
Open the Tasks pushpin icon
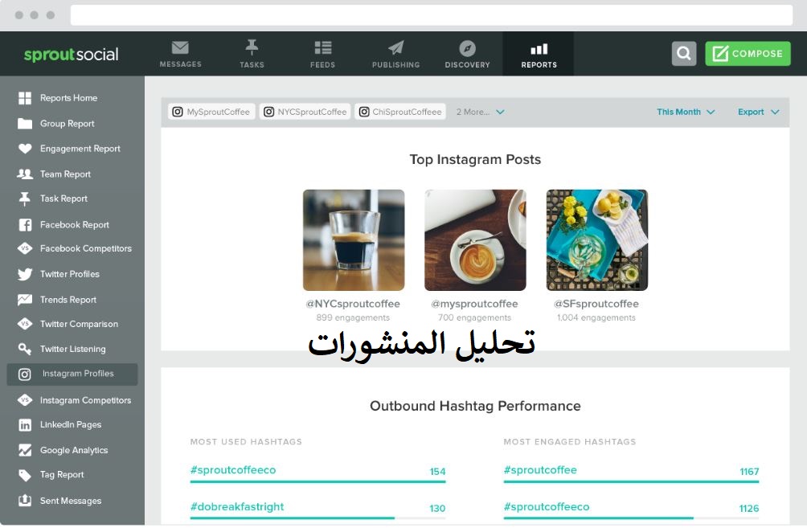point(252,47)
